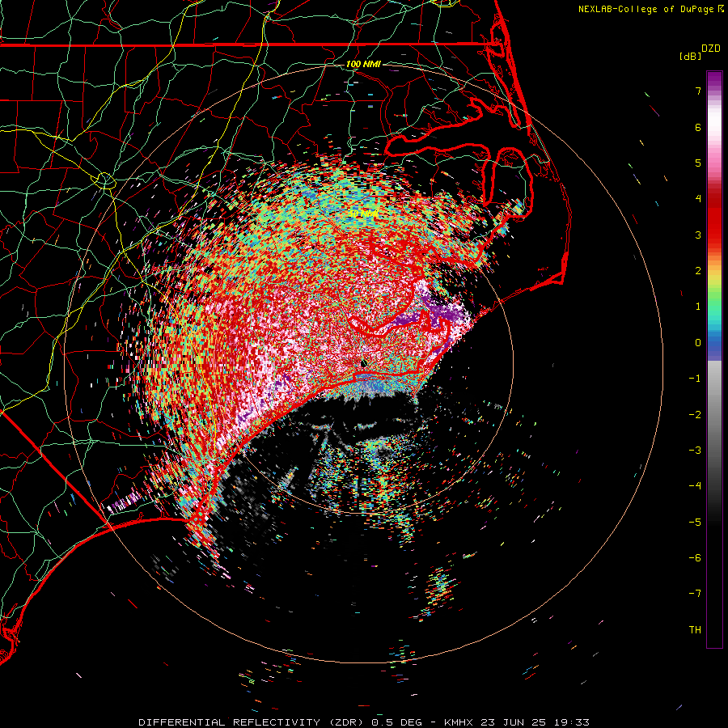Click the -2 value on the dB scale
728x728 pixels.
point(695,415)
